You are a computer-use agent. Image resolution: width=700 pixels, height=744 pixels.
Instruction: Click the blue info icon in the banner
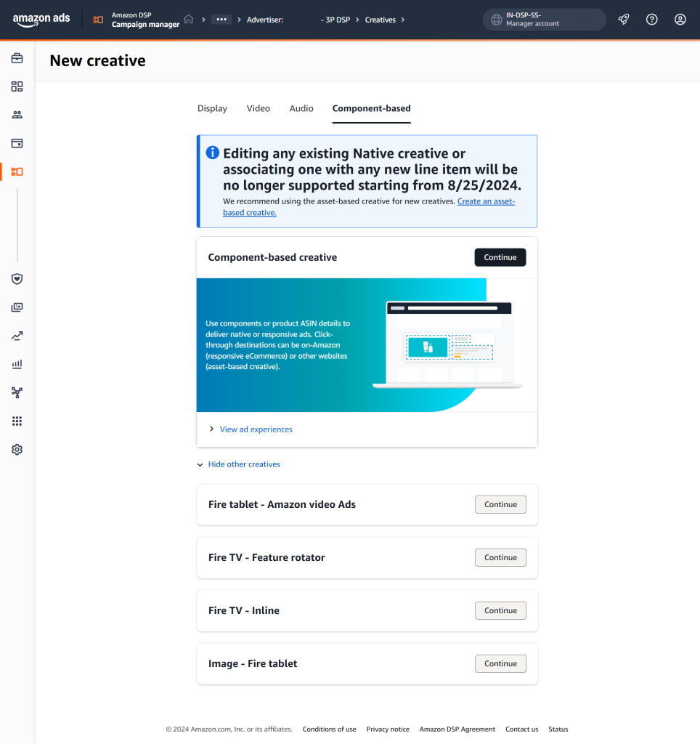pyautogui.click(x=213, y=153)
